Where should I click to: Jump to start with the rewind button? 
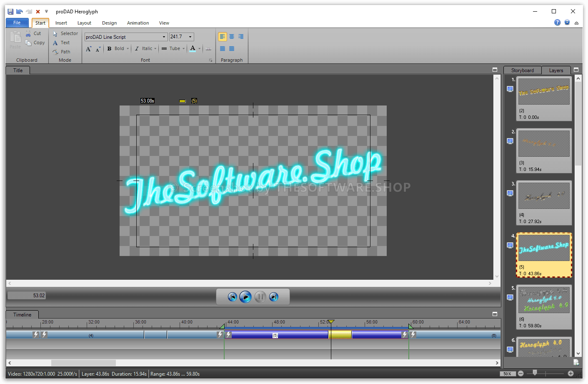tap(232, 297)
